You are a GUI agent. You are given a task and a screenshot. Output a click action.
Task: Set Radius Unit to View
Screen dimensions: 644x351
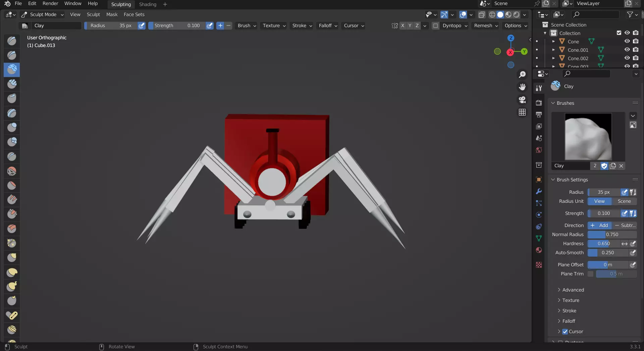click(599, 202)
